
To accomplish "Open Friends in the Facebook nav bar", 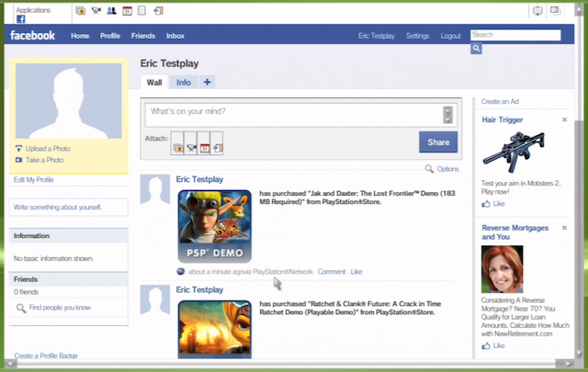I will (143, 36).
